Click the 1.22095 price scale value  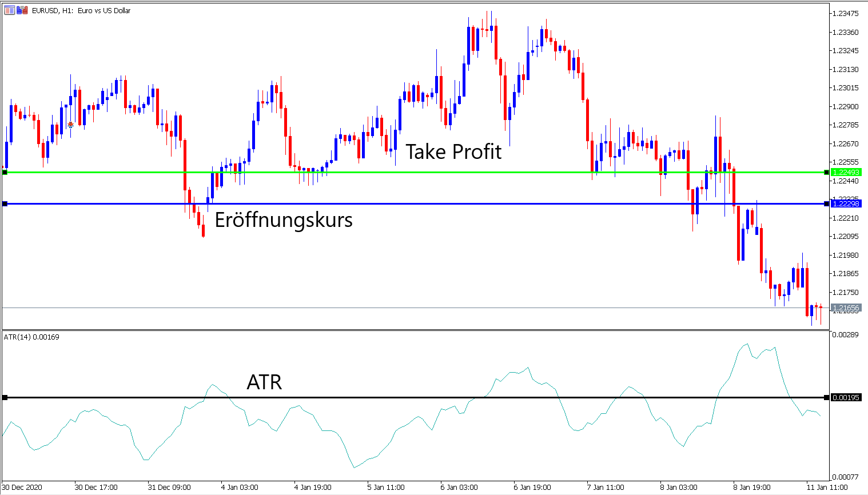846,236
